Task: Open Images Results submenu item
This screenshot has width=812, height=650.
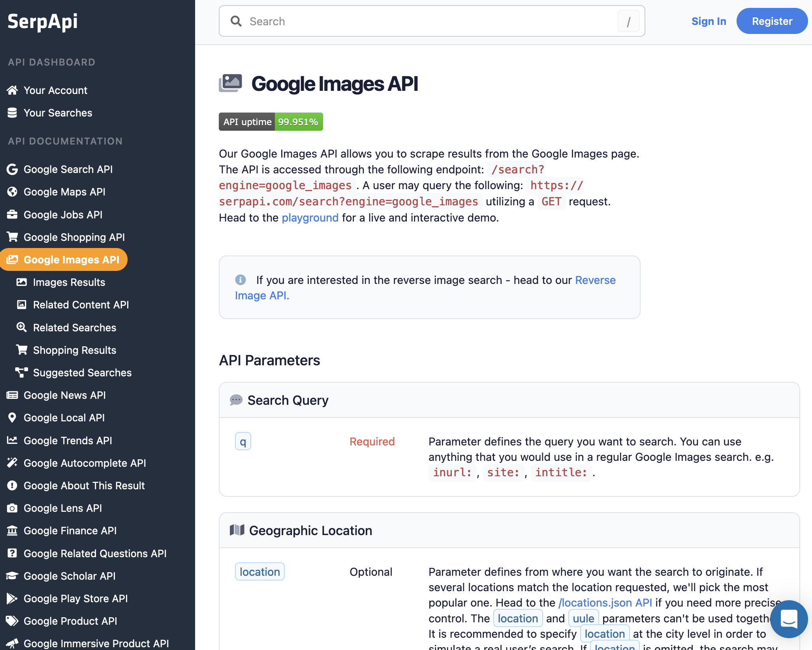Action: coord(69,282)
